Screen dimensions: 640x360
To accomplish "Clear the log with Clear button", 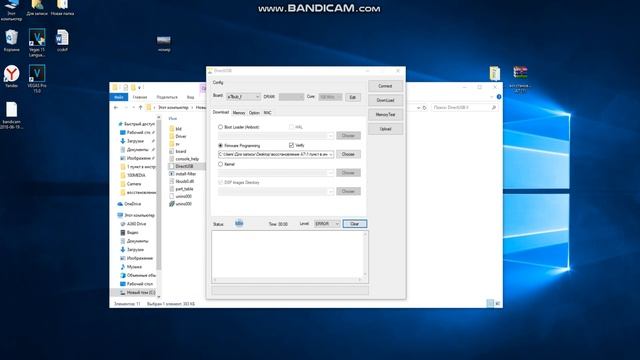I will tap(355, 224).
